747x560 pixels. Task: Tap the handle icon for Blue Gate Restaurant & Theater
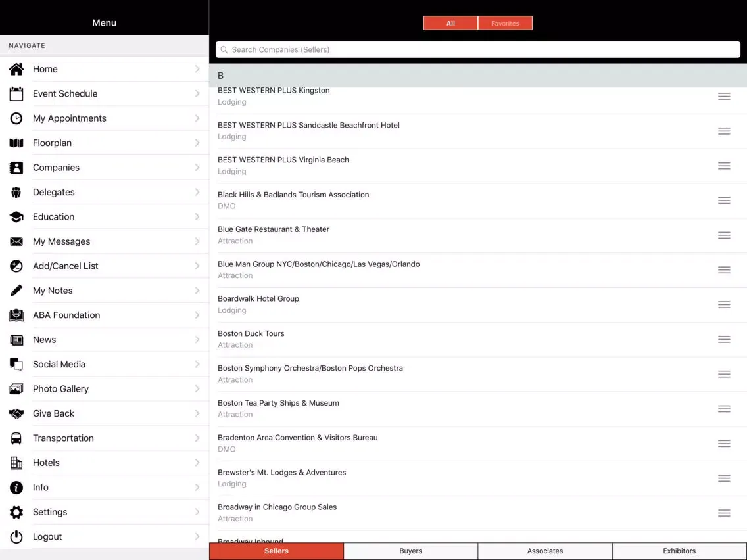pyautogui.click(x=724, y=235)
